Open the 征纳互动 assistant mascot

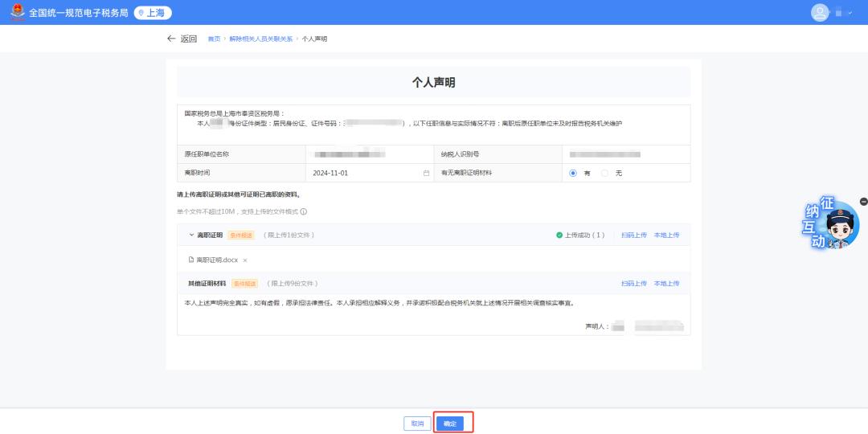[x=833, y=224]
